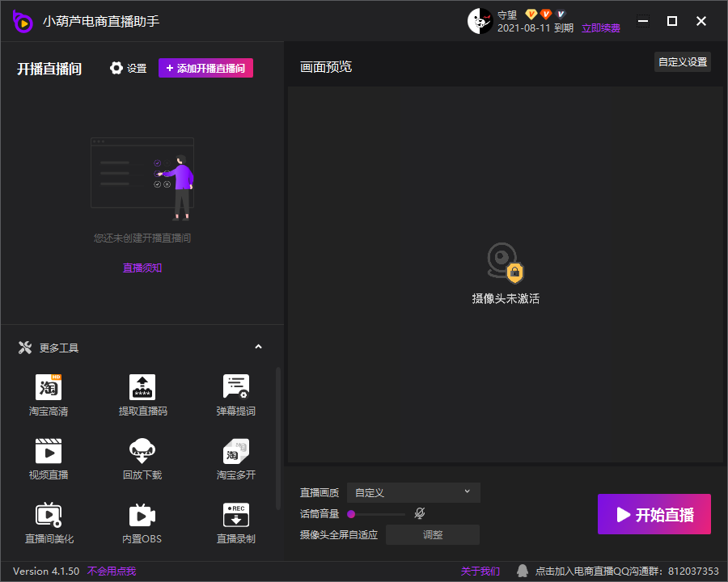The width and height of the screenshot is (728, 582).
Task: Open the 直播间美化 tool
Action: click(x=49, y=515)
